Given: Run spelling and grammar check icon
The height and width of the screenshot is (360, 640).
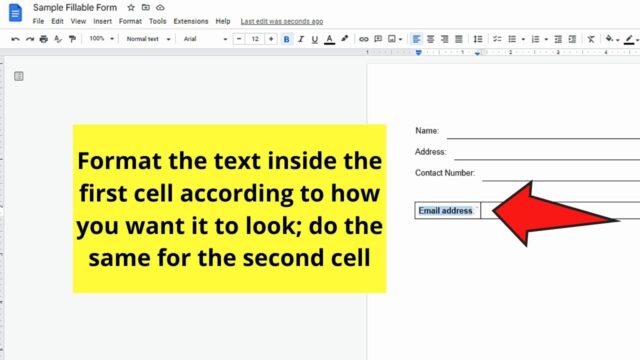Looking at the screenshot, I should [58, 39].
